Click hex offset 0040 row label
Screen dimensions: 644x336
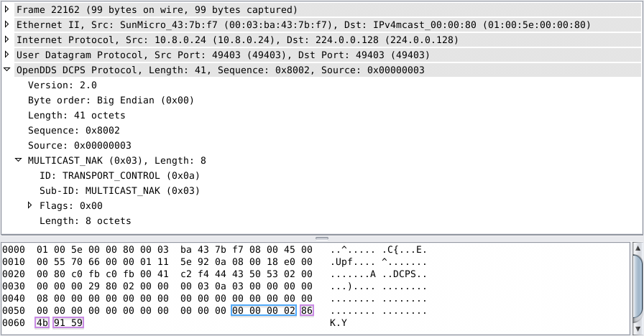coord(14,299)
